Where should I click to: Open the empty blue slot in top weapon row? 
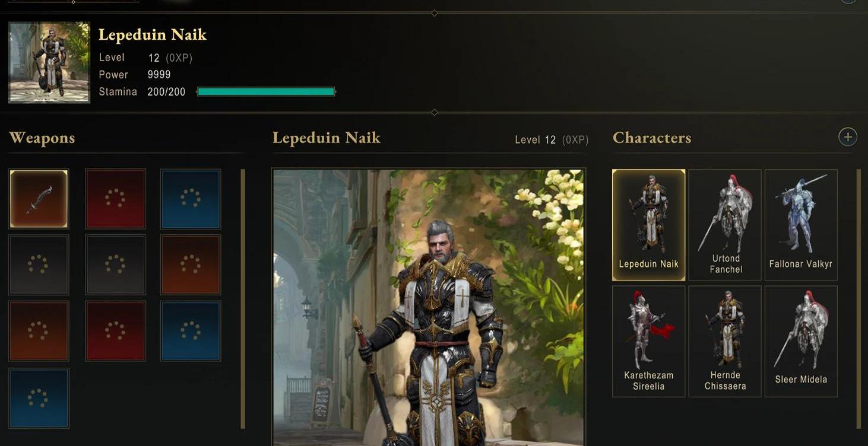coord(191,199)
